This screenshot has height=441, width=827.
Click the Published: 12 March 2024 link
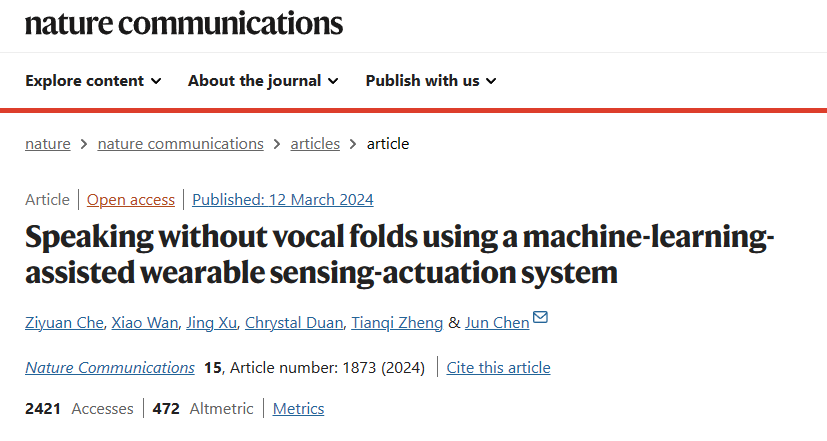pos(283,200)
